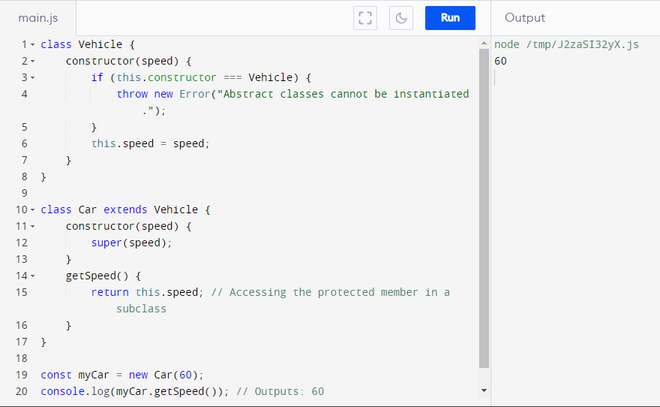Select the Output panel tab

525,18
